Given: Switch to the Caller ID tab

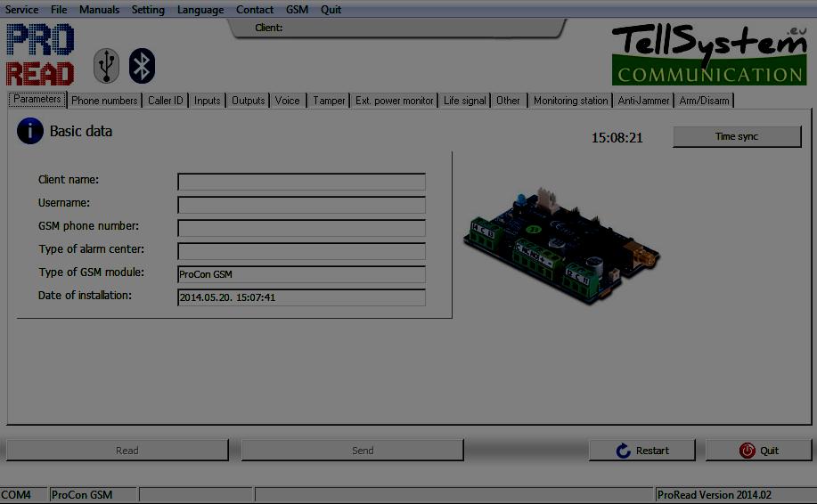Looking at the screenshot, I should (x=165, y=101).
